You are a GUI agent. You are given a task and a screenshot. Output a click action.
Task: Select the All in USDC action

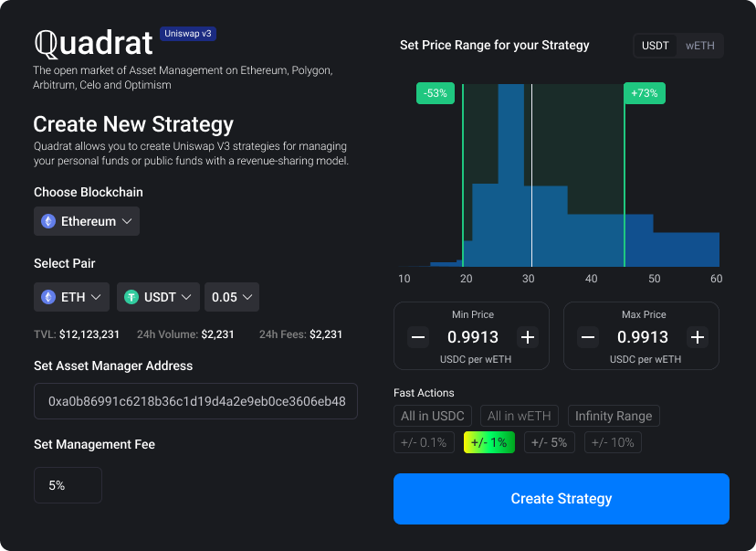[433, 417]
